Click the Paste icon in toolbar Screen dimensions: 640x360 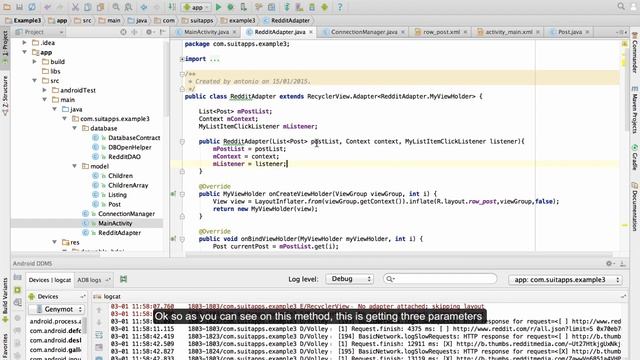(100, 7)
